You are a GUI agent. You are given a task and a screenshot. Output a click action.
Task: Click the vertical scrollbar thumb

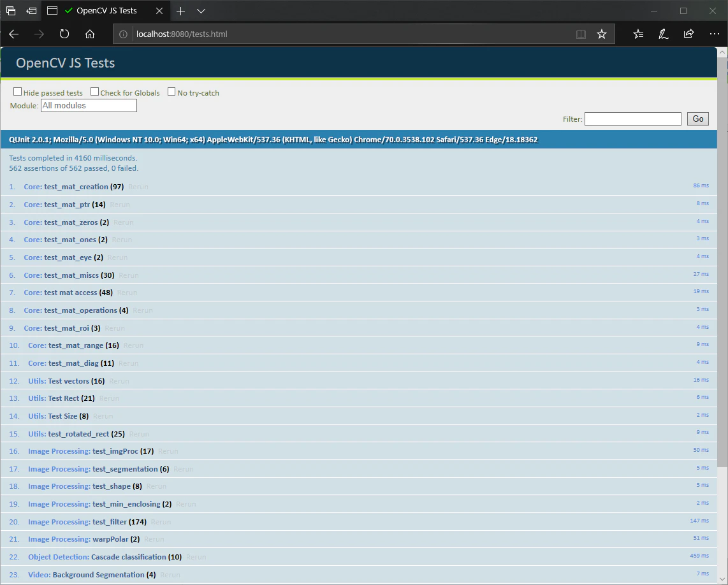click(x=722, y=263)
